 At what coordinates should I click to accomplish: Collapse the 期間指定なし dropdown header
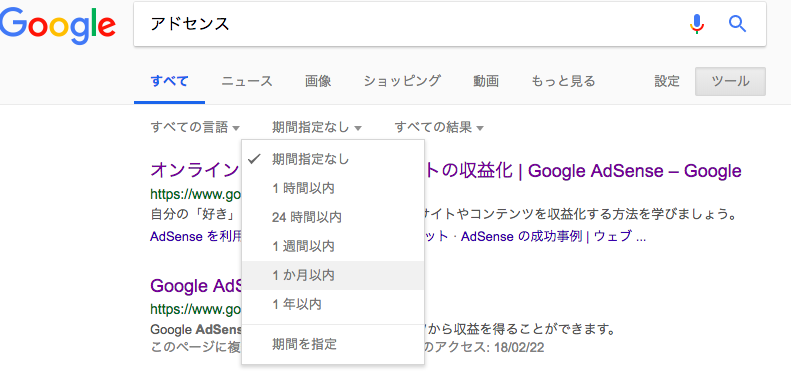pyautogui.click(x=317, y=127)
